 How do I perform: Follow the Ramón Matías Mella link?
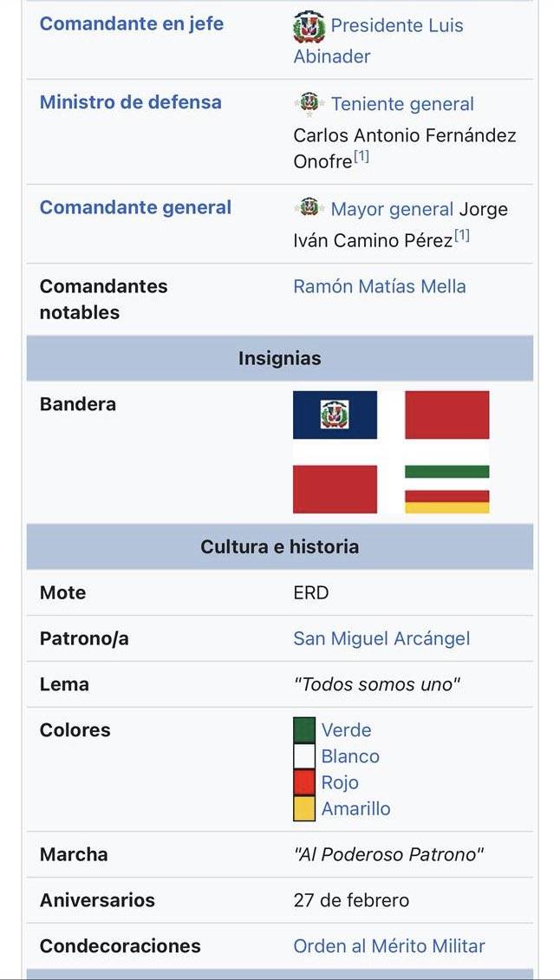pyautogui.click(x=380, y=286)
